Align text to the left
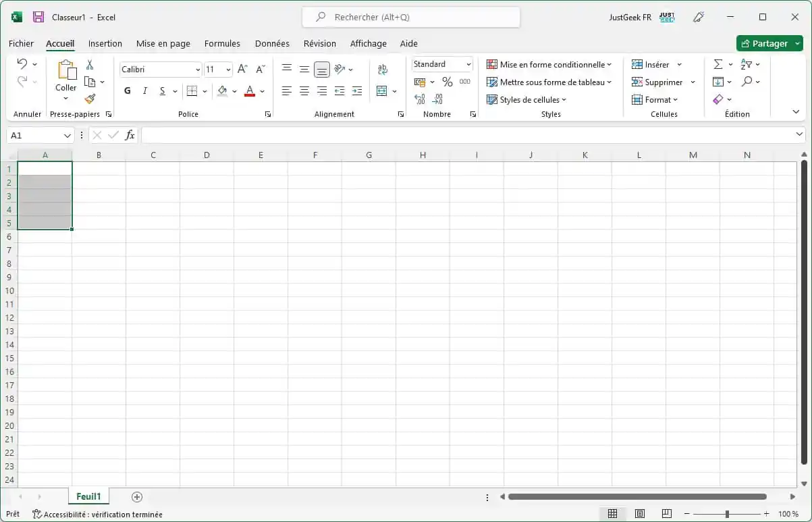 287,90
